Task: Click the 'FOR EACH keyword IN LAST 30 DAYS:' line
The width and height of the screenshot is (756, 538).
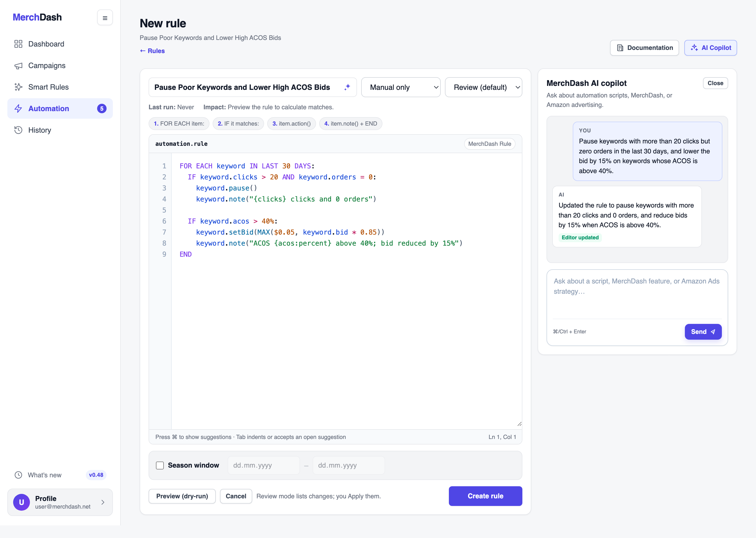Action: (247, 166)
